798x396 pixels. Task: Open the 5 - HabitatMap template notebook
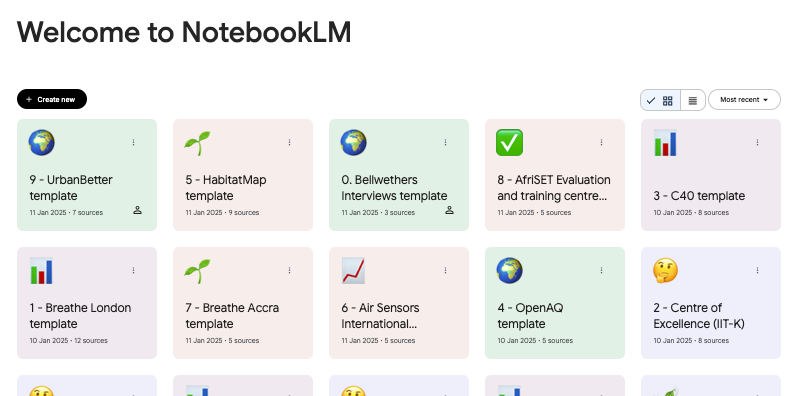pyautogui.click(x=243, y=175)
